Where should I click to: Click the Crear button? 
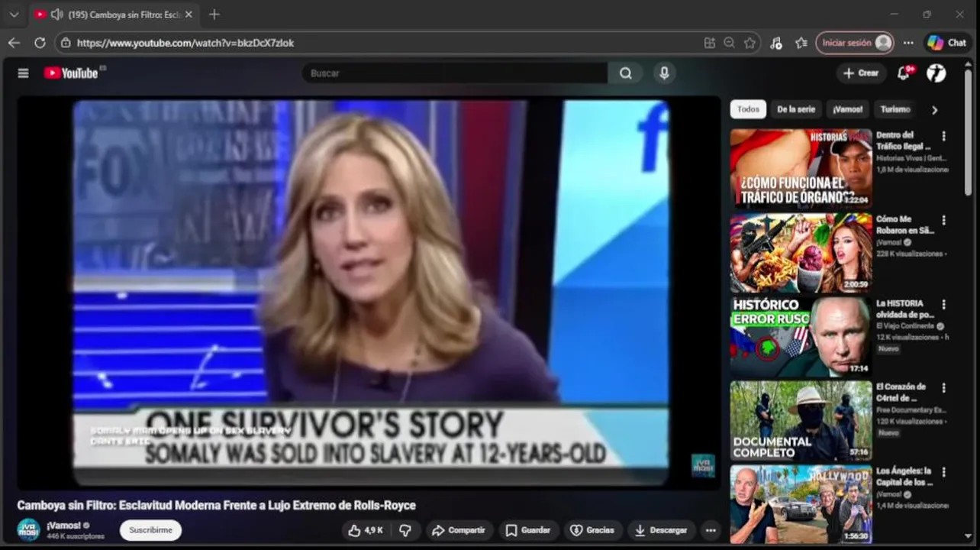(x=860, y=73)
